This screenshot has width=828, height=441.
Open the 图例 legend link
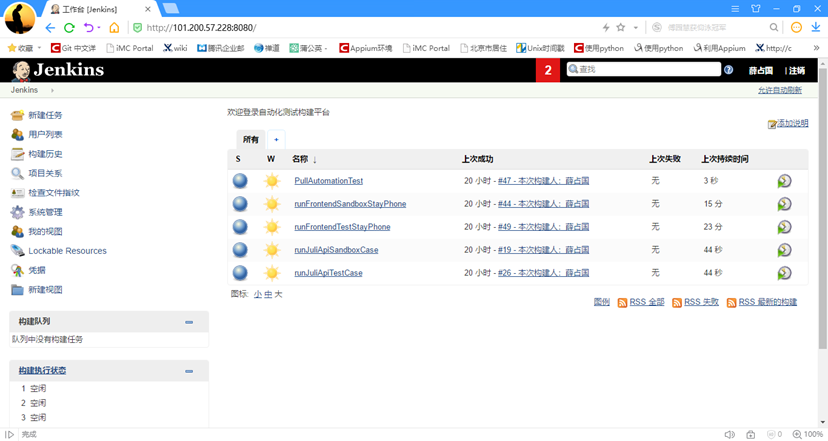point(601,302)
